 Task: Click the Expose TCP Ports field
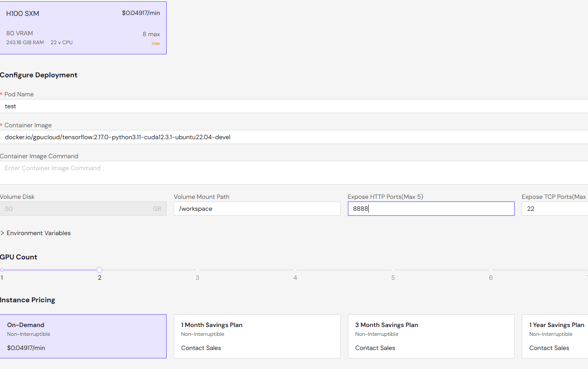point(555,209)
